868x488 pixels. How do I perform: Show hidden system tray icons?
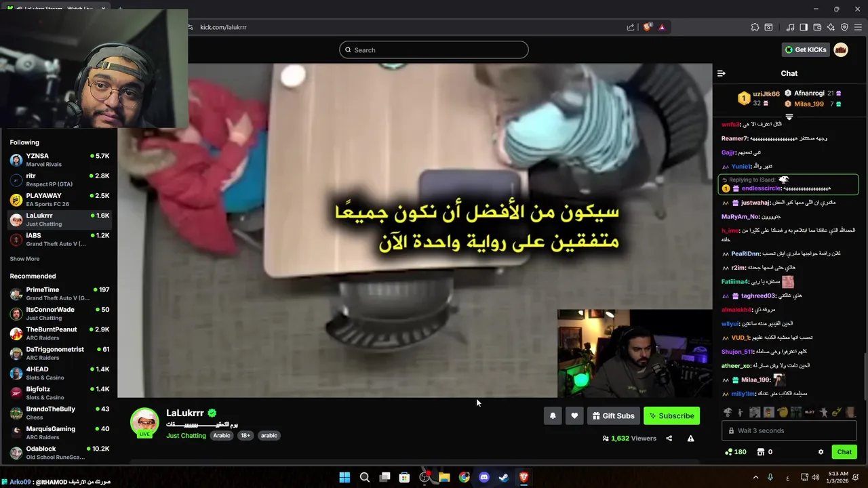click(755, 477)
